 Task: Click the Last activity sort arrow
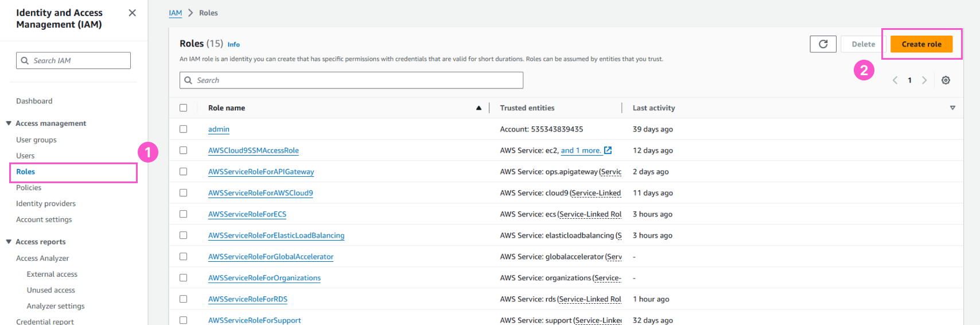[952, 108]
